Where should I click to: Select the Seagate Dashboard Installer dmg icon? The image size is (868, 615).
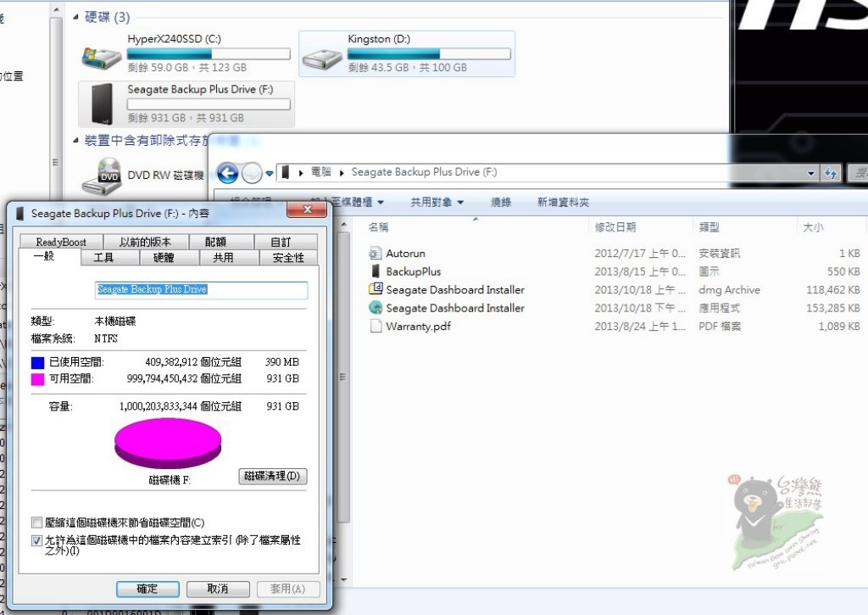376,289
